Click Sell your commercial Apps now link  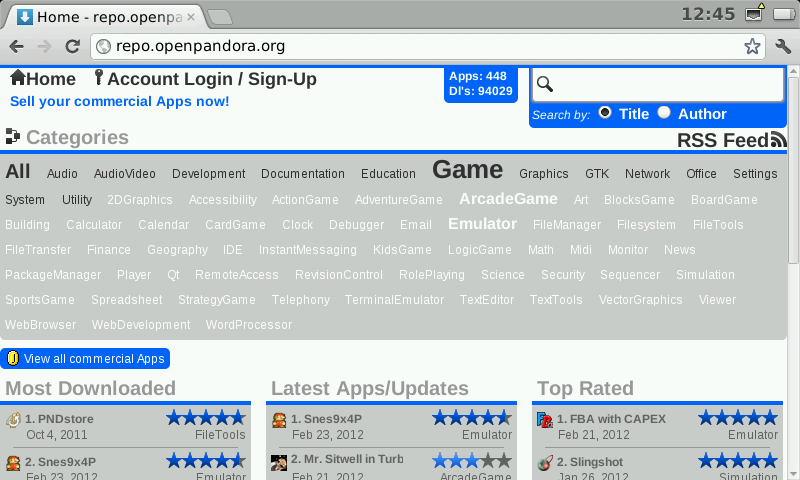(x=120, y=102)
